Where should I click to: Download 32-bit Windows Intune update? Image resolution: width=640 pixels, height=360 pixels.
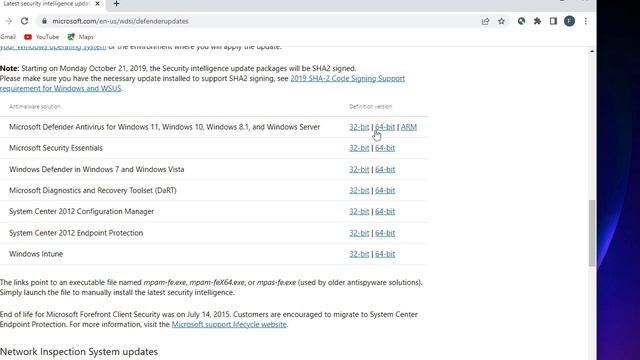click(359, 254)
